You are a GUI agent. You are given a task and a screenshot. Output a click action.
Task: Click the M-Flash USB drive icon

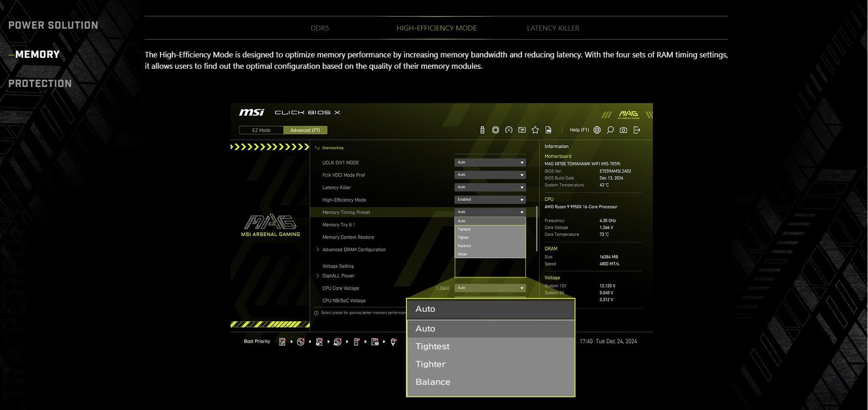[482, 130]
